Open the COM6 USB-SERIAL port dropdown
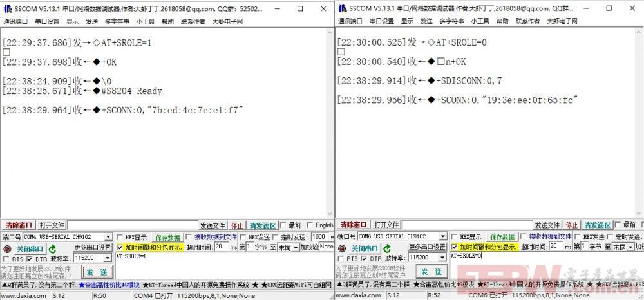This screenshot has height=300, width=644. click(443, 237)
